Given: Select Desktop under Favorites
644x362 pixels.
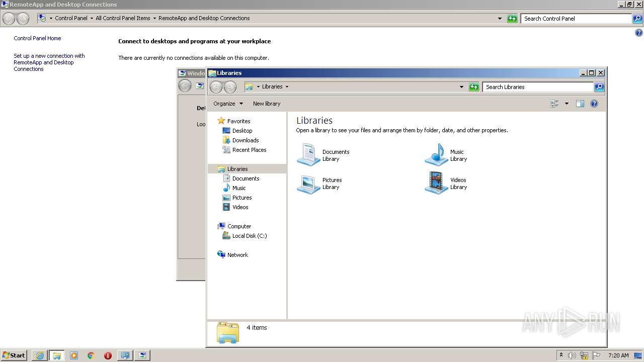Looking at the screenshot, I should point(242,131).
